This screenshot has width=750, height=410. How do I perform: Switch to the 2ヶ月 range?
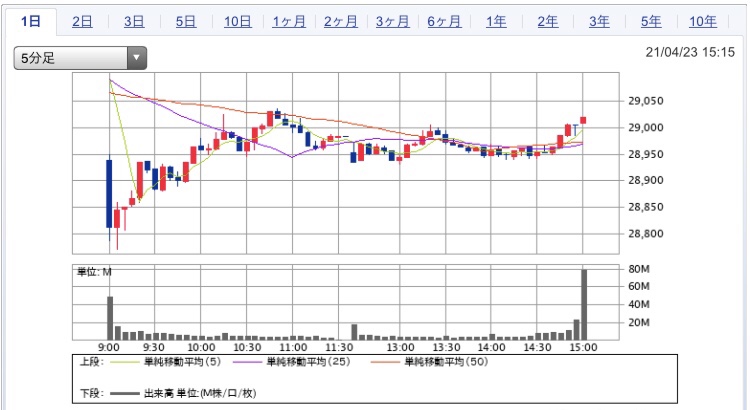(341, 22)
